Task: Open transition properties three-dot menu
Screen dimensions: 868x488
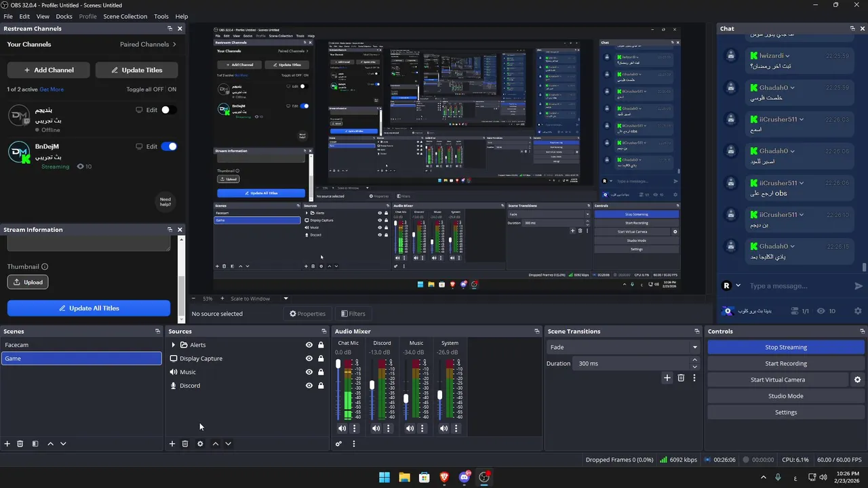Action: click(x=694, y=378)
